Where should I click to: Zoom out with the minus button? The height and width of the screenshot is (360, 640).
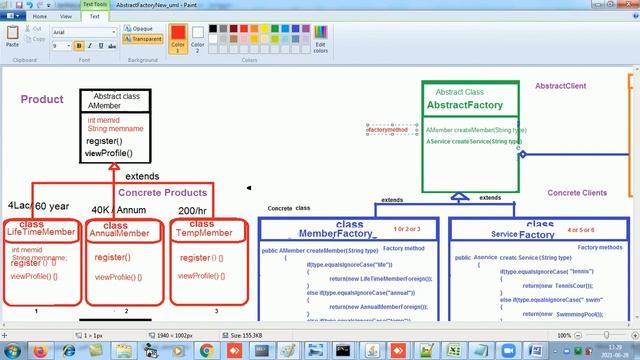(x=578, y=336)
